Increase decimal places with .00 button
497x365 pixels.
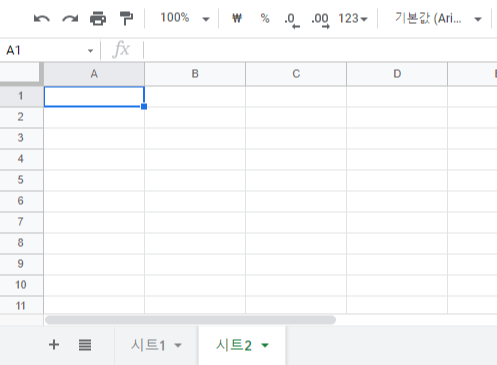(320, 20)
